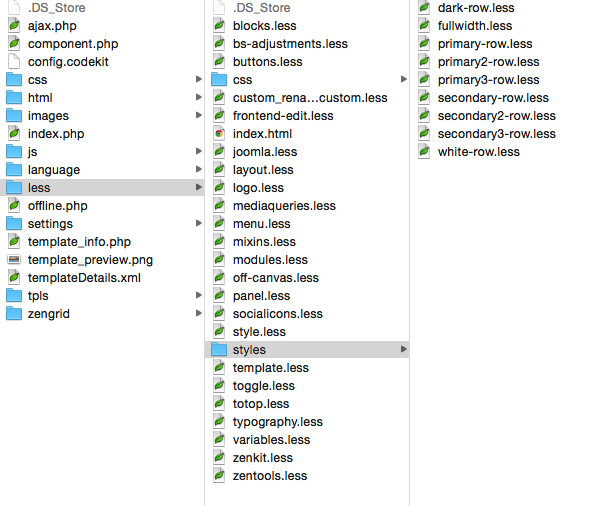Click the config.codekit blank file icon
The image size is (593, 506).
tap(14, 62)
